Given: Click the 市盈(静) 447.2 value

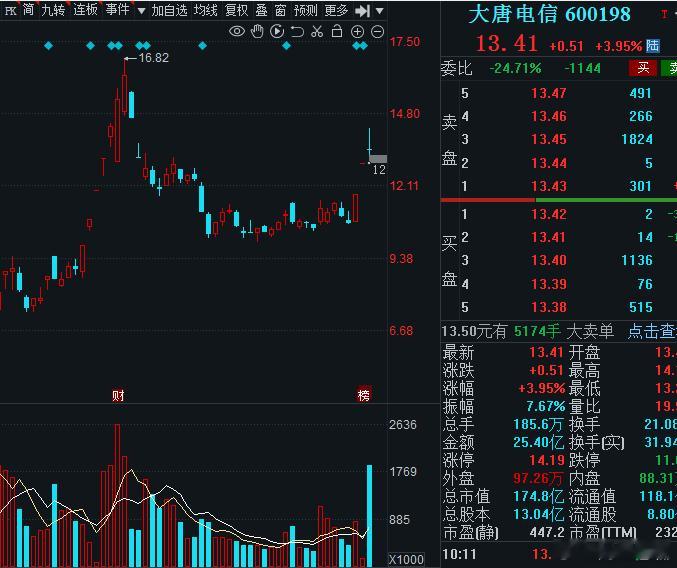Looking at the screenshot, I should (547, 533).
